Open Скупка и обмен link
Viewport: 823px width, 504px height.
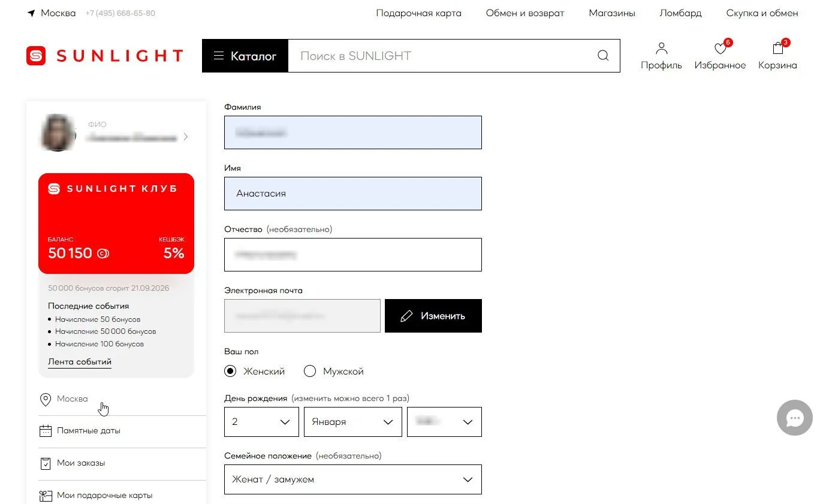coord(762,13)
